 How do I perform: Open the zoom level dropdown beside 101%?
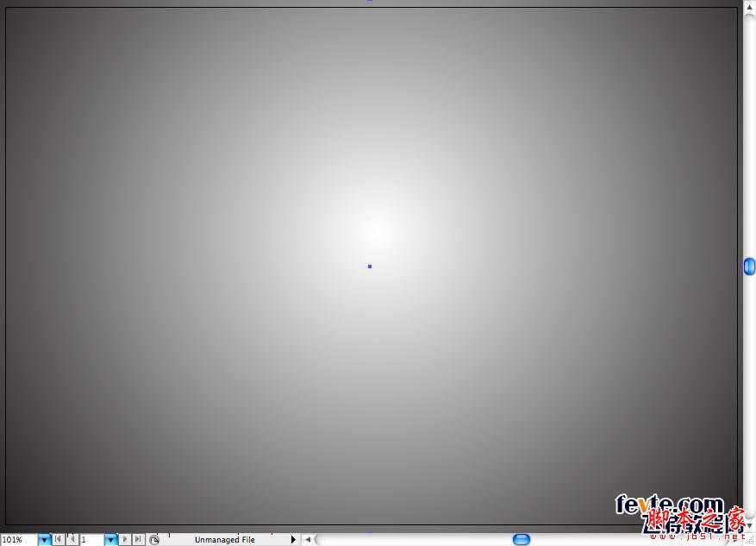44,539
